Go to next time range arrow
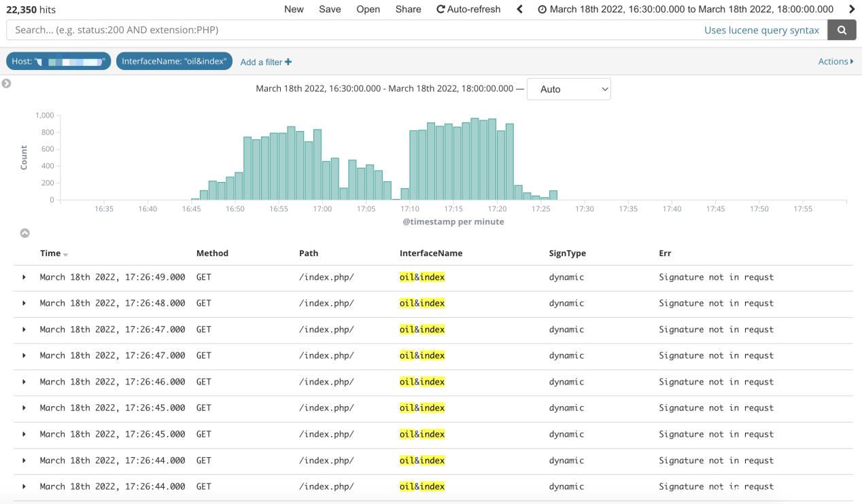The width and height of the screenshot is (862, 504). pos(852,10)
